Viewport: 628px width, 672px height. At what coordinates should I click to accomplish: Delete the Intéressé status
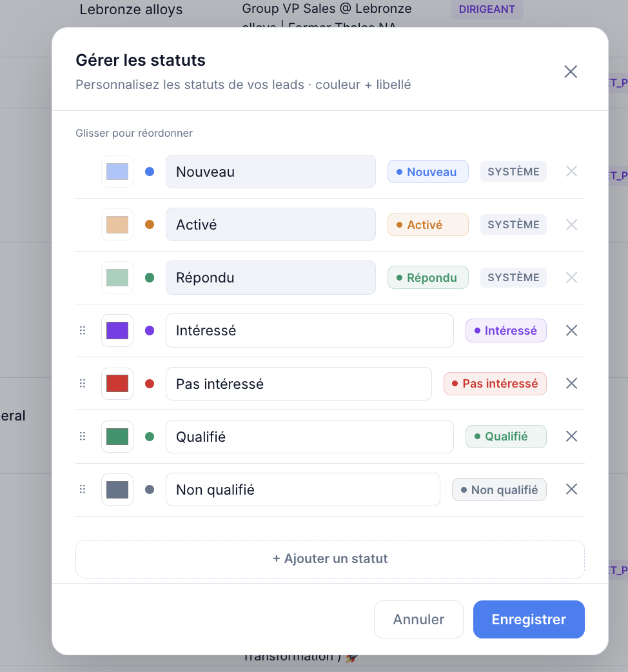571,330
